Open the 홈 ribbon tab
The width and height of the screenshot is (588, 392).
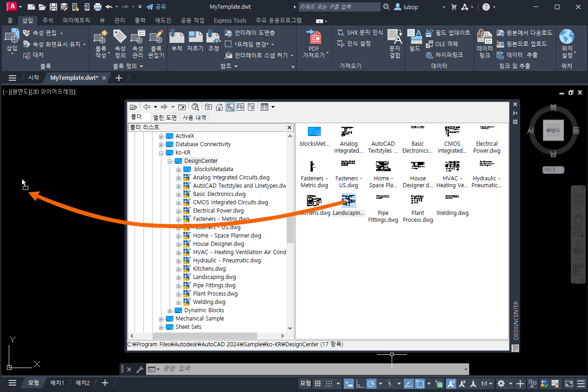10,20
